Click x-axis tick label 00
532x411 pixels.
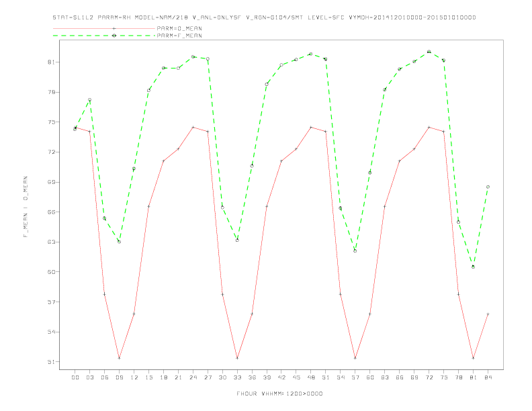coord(75,377)
